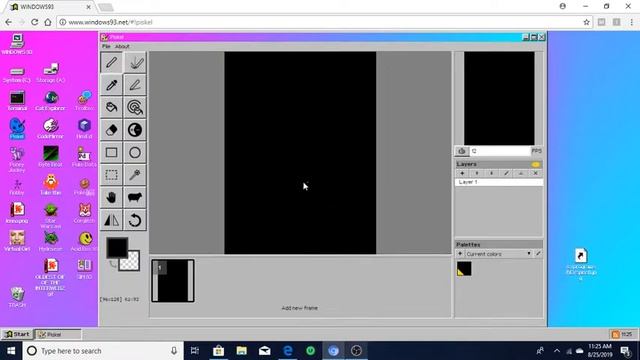The height and width of the screenshot is (360, 640).
Task: Open the Byte Beat desktop icon
Action: (51, 156)
